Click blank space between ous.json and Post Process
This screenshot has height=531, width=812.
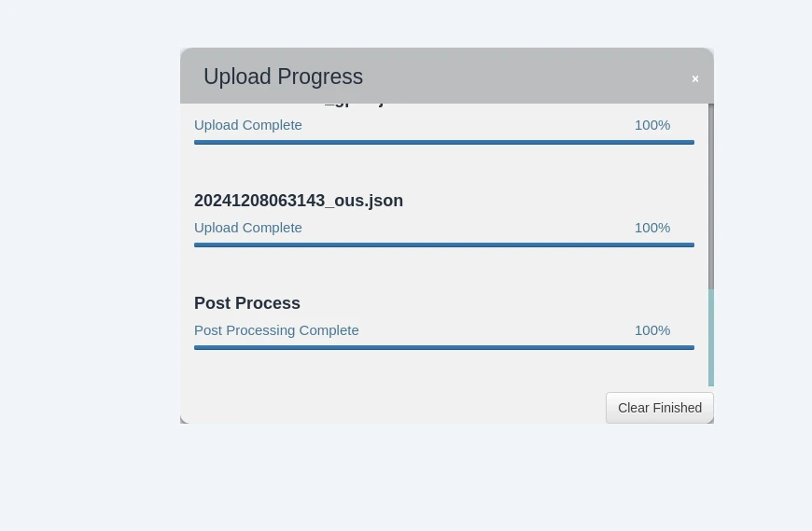coord(444,271)
